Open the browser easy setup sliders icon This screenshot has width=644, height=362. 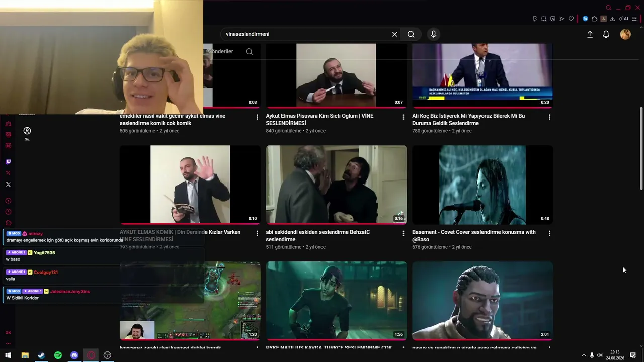[x=635, y=19]
